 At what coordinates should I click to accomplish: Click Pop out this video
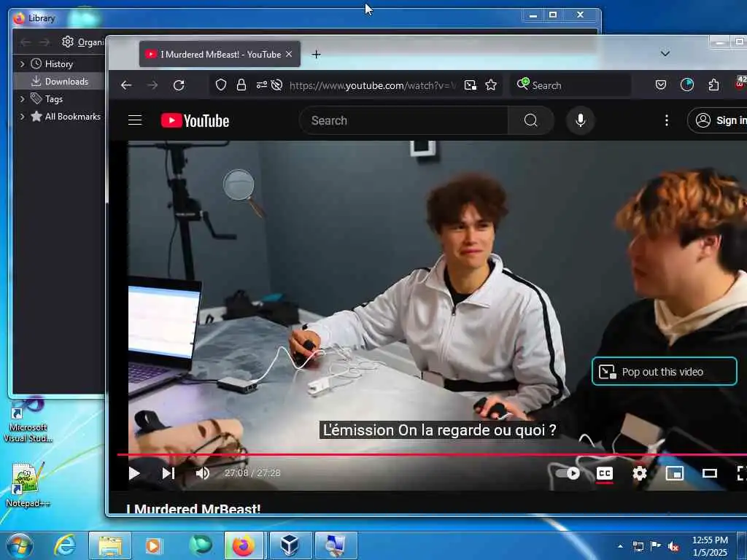click(x=664, y=371)
